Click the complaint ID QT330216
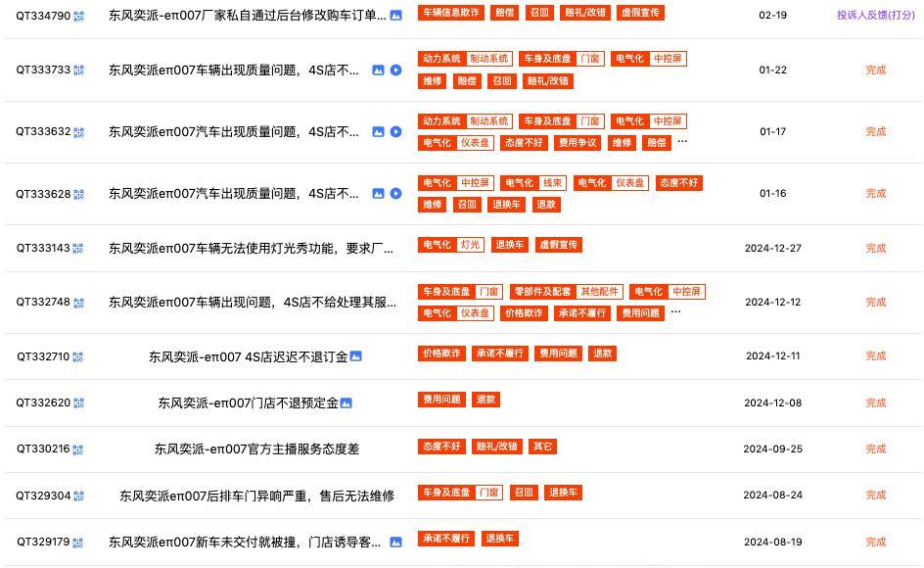 43,450
